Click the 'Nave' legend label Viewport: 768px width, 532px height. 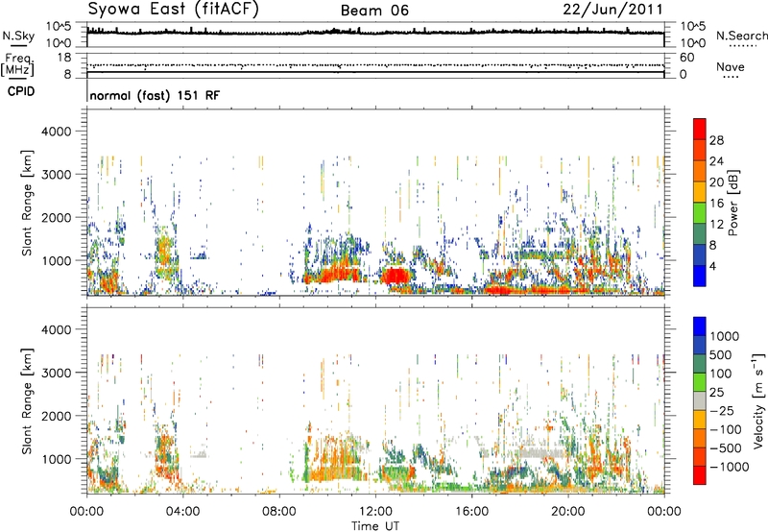731,66
